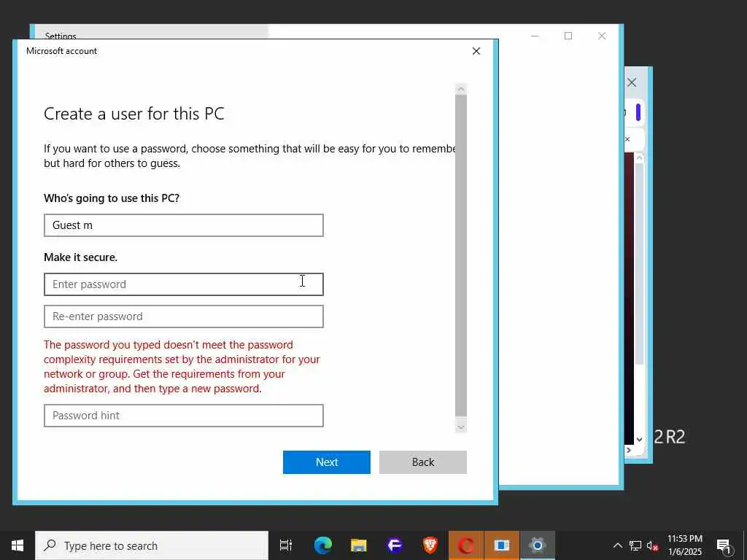
Task: Go back with the Back button
Action: (x=423, y=462)
